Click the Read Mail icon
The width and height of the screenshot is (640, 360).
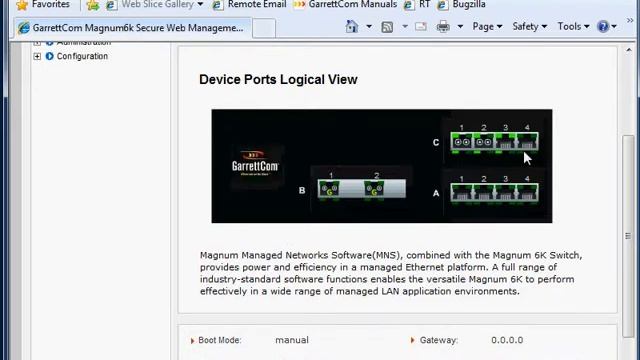(421, 27)
